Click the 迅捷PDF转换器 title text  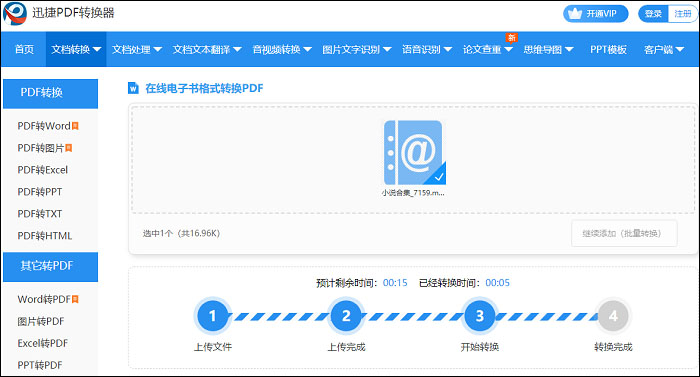[x=73, y=13]
